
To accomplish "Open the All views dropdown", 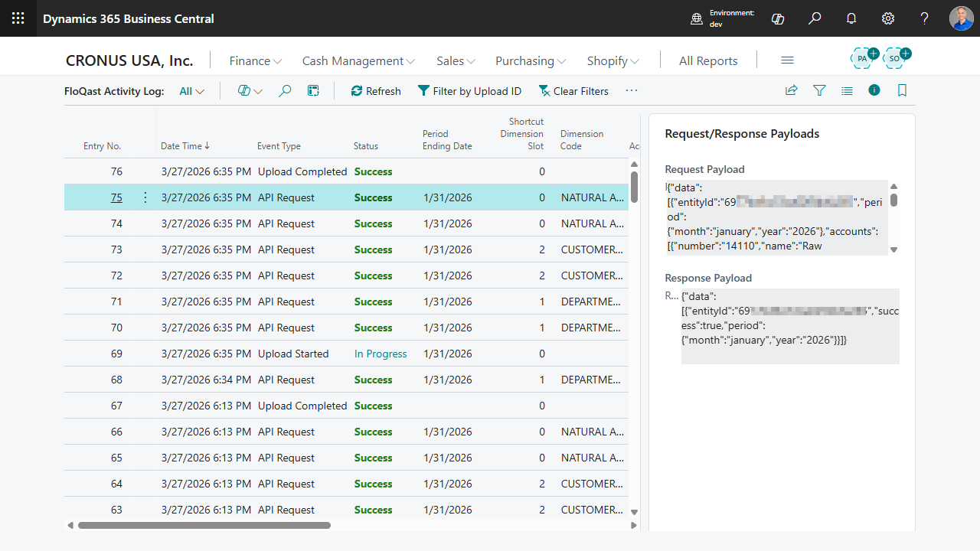I will point(192,91).
